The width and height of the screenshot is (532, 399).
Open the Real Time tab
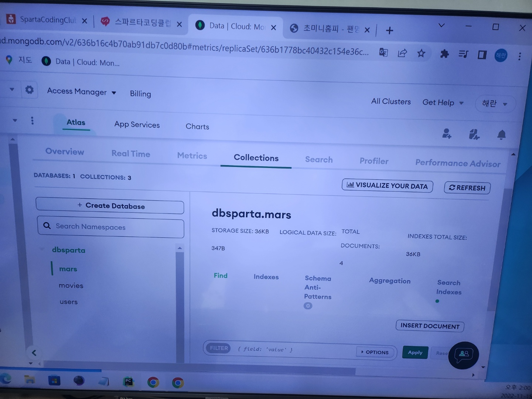coord(131,154)
